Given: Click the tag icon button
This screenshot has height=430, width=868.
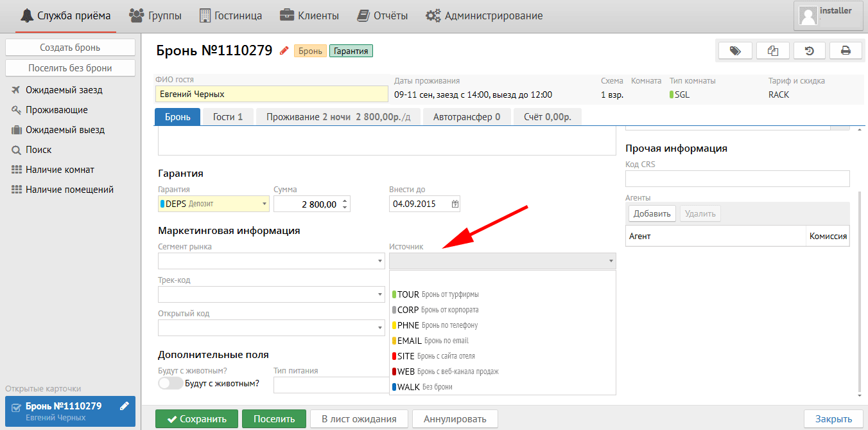Looking at the screenshot, I should (735, 51).
